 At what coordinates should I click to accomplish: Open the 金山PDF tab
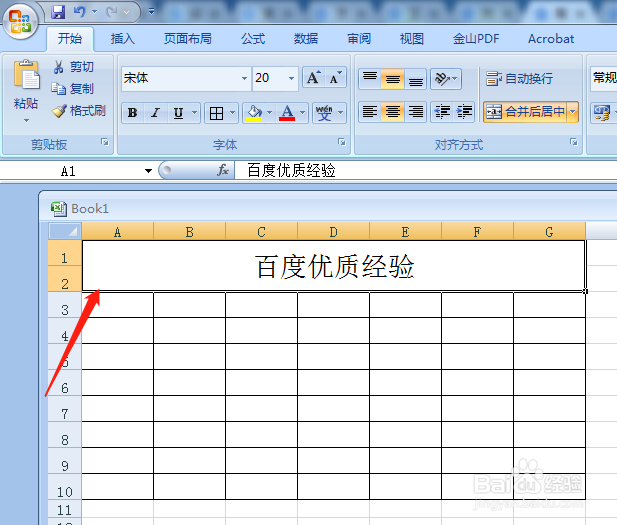click(x=476, y=39)
